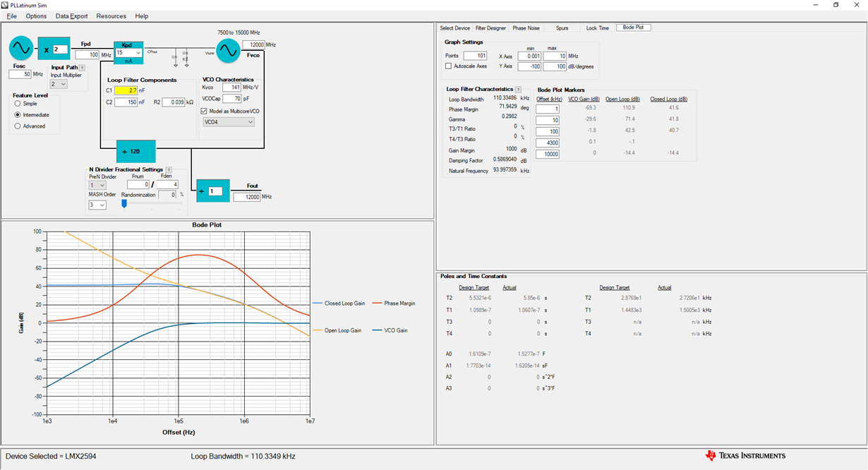Switch to the Spurs tab
The height and width of the screenshot is (470, 868).
(562, 28)
